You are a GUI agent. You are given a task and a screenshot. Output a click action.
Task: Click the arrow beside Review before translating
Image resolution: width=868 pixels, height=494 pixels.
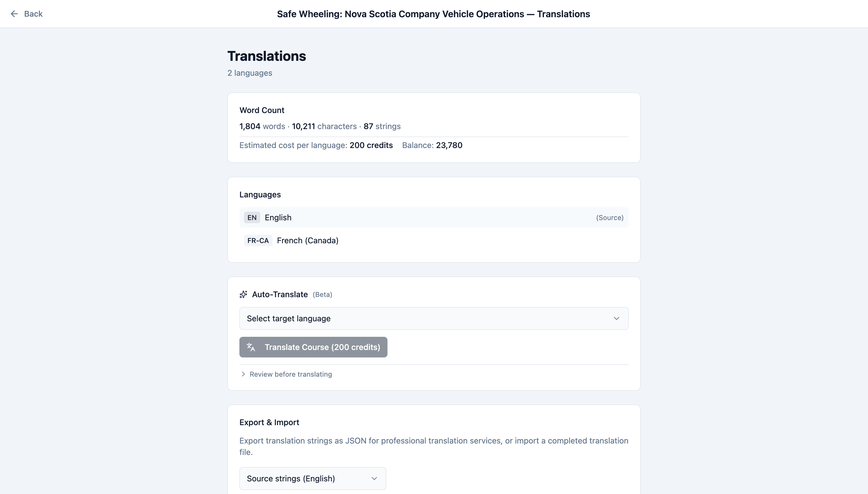coord(243,374)
